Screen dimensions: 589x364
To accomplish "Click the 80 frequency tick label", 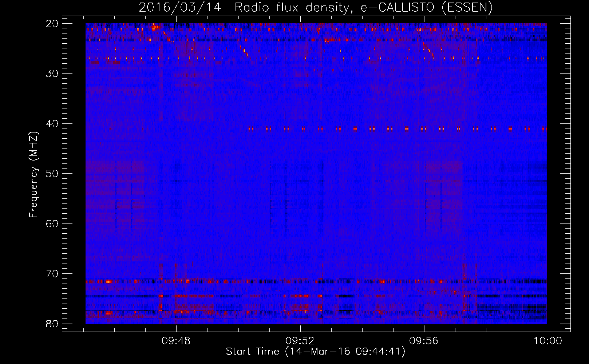I will coord(52,324).
